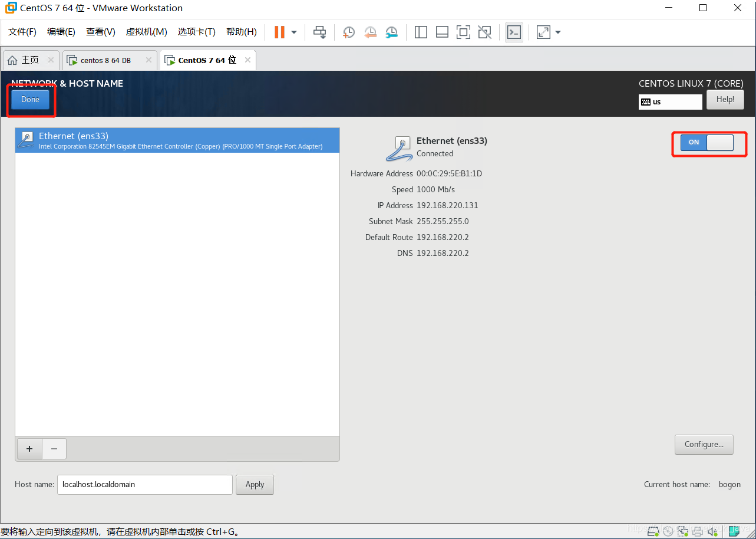Click the IP address 192.168.220.131

[447, 205]
